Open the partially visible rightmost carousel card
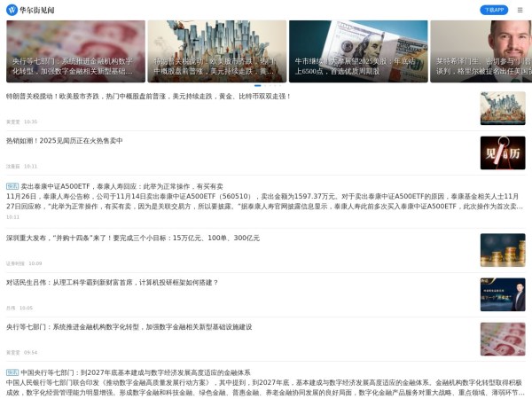 481,51
